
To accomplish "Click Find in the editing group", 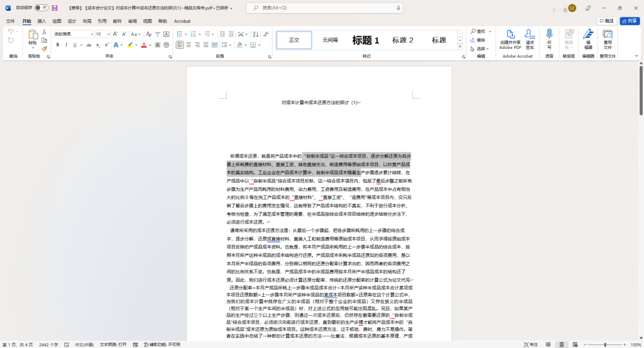I will click(478, 31).
